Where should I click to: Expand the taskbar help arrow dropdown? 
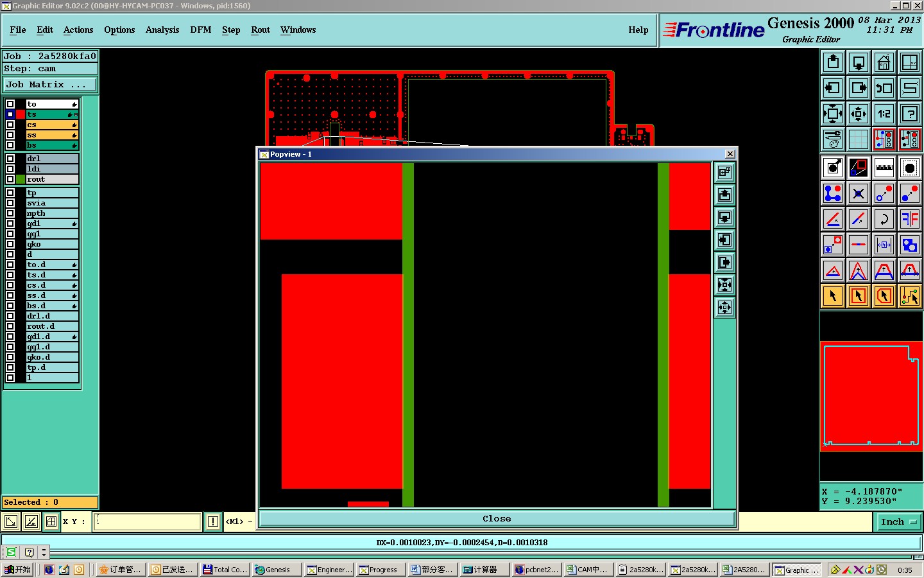(x=44, y=552)
